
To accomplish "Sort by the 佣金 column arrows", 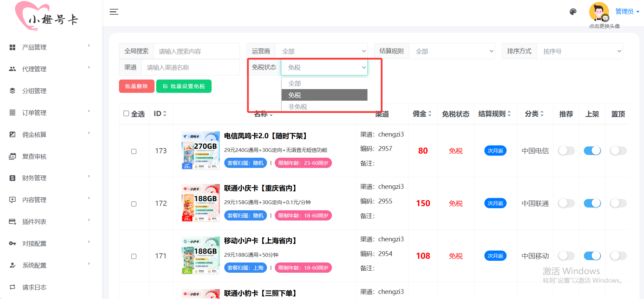I will point(430,114).
